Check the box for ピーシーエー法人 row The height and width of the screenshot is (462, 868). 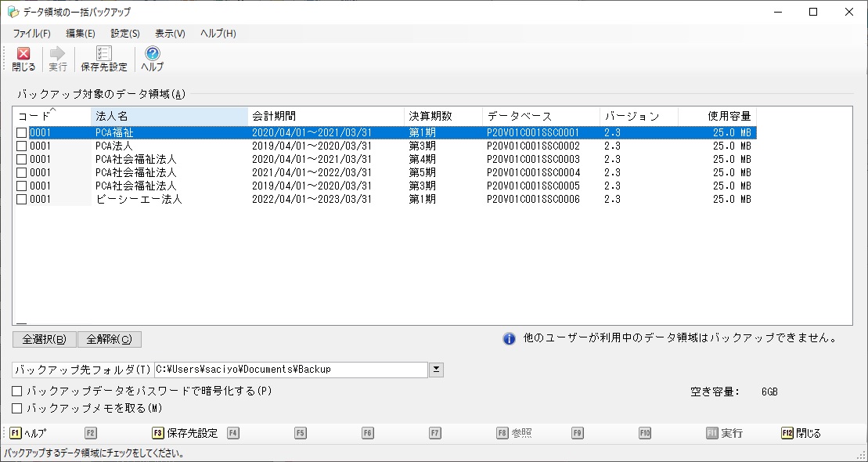22,200
